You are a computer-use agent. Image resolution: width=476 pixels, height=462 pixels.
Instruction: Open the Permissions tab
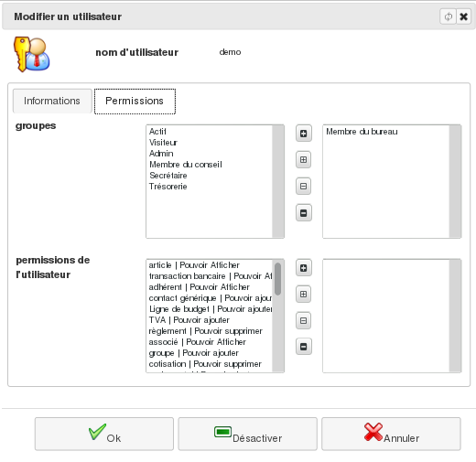[135, 101]
